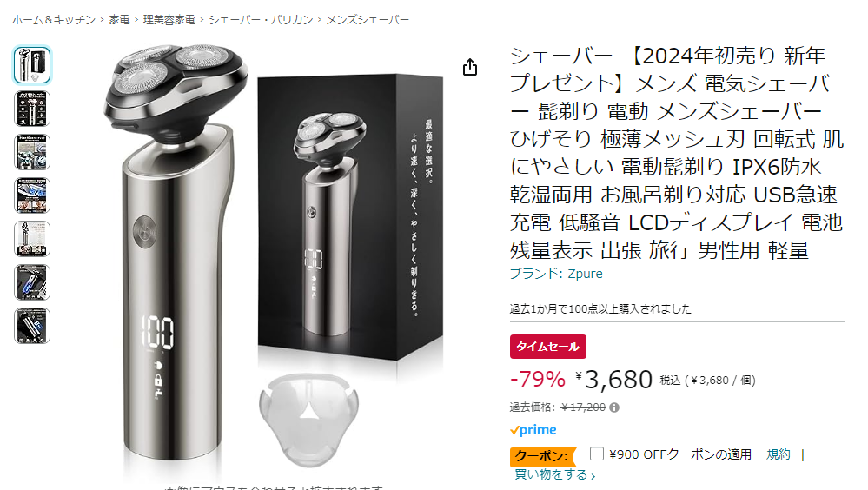Click the タイムセール badge
This screenshot has height=490, width=868.
coord(548,347)
